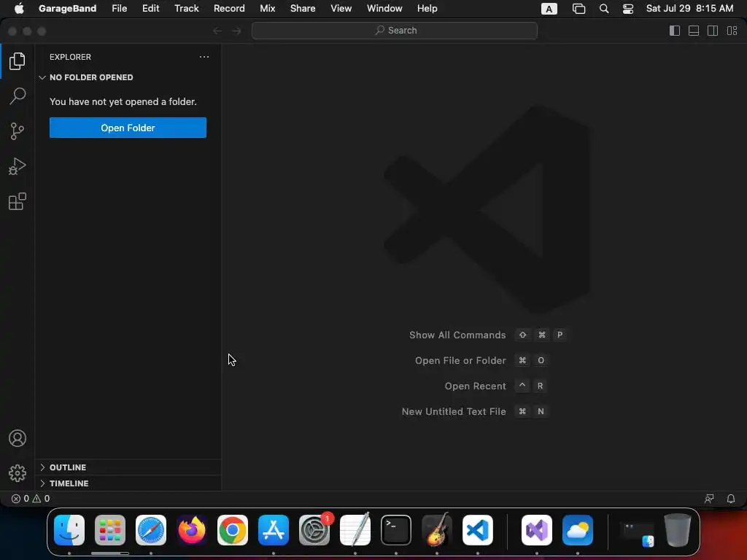The width and height of the screenshot is (747, 560).
Task: Open the minimized window in the Dock
Action: pyautogui.click(x=637, y=533)
